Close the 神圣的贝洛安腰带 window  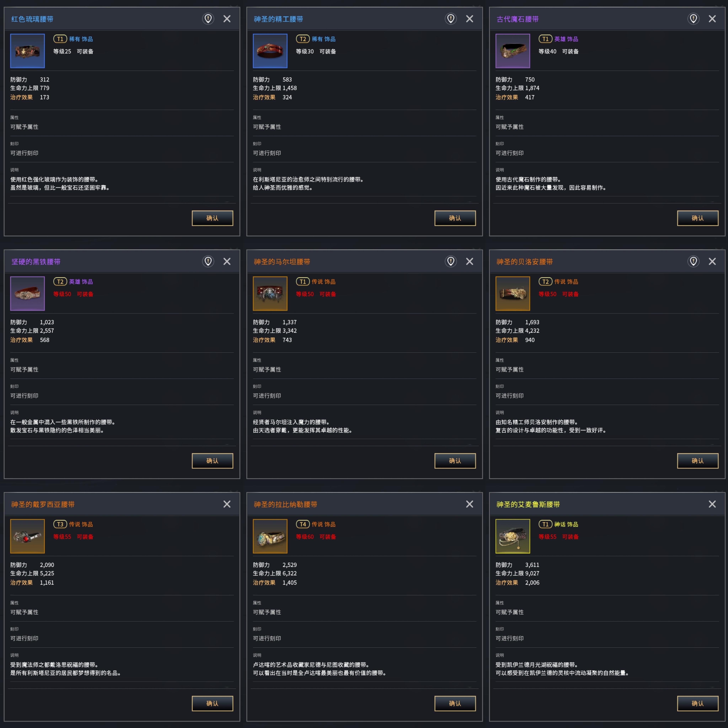(712, 261)
